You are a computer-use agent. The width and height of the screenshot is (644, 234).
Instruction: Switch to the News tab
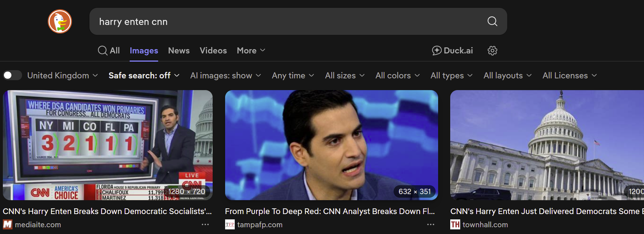point(179,51)
